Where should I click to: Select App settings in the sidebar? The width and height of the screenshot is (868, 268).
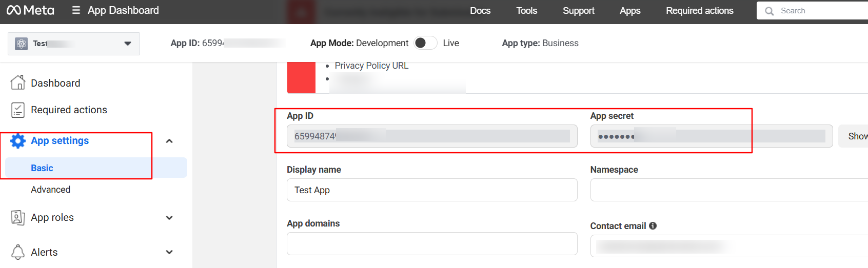click(x=60, y=140)
